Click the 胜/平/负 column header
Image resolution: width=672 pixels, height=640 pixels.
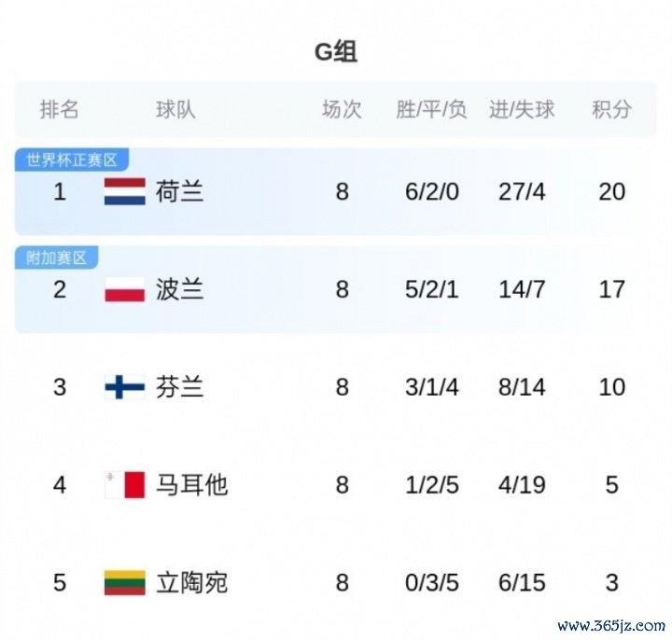431,109
